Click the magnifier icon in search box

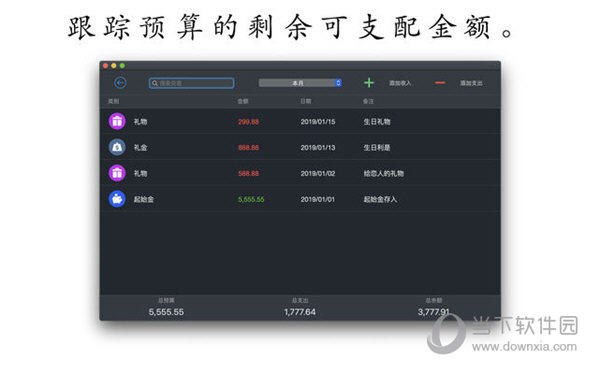click(x=155, y=83)
